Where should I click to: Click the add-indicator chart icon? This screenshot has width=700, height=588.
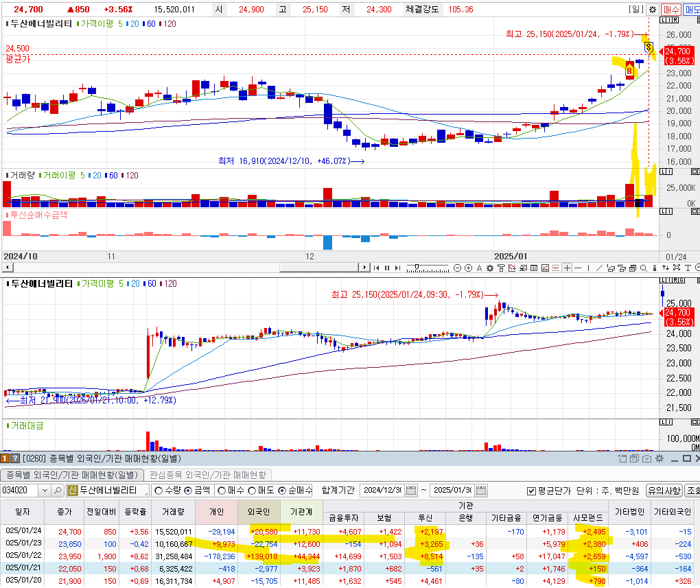pyautogui.click(x=512, y=268)
